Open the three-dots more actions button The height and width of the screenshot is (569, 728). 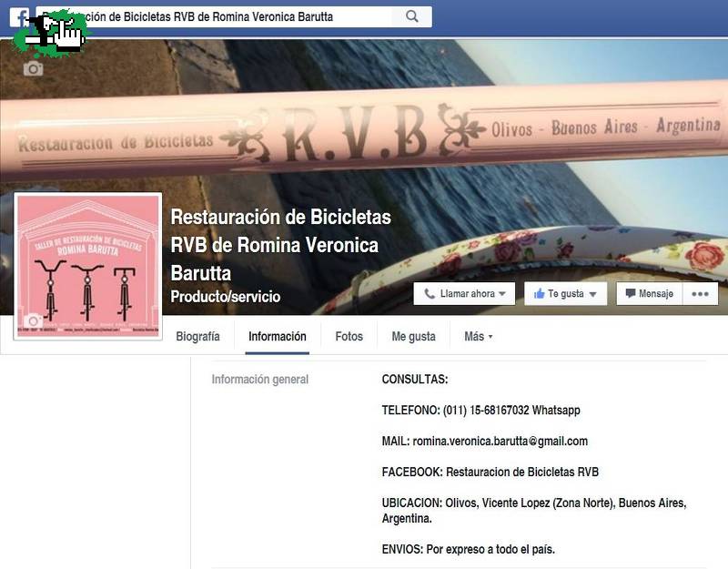point(700,293)
